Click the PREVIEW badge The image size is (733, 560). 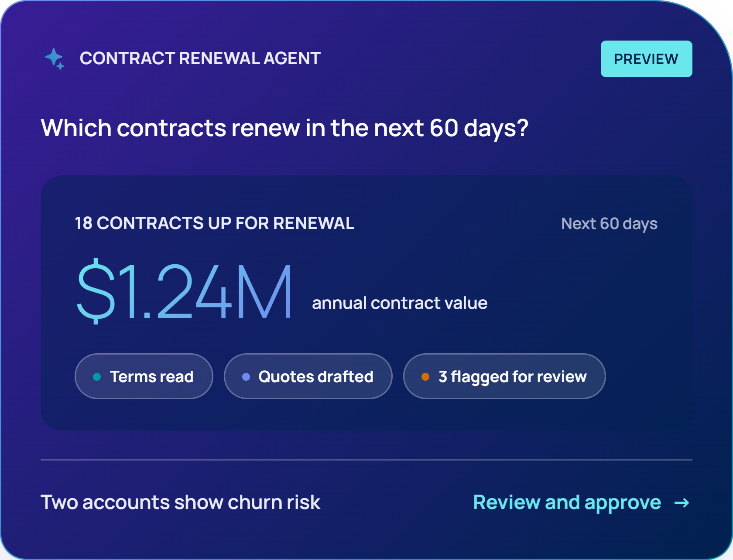(646, 59)
